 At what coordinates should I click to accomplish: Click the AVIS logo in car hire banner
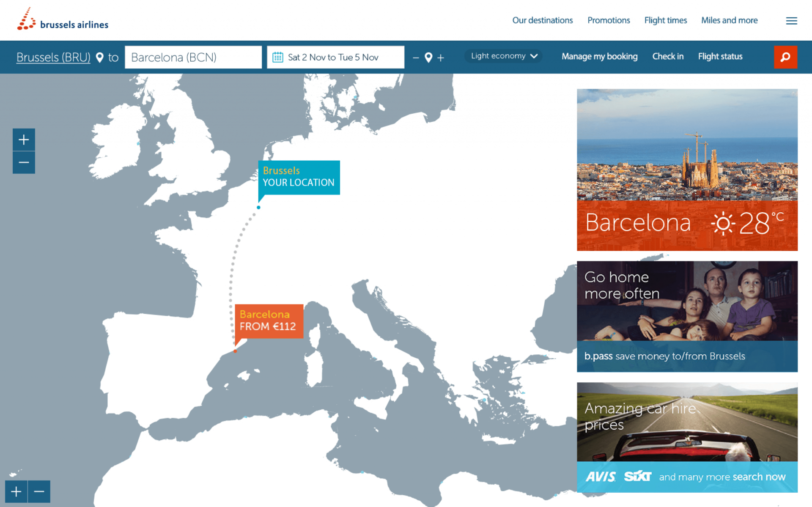[x=601, y=477]
